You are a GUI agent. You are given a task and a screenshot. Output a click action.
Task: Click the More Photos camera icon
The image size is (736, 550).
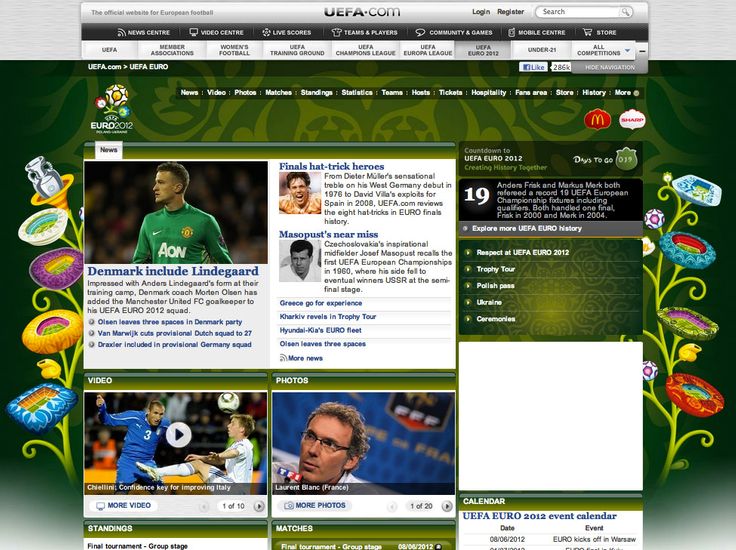click(x=289, y=505)
